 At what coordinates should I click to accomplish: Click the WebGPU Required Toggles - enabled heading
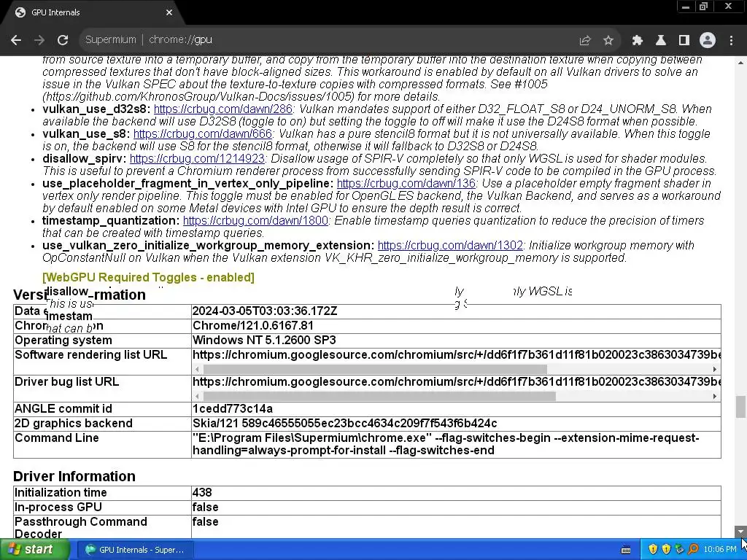click(x=148, y=277)
